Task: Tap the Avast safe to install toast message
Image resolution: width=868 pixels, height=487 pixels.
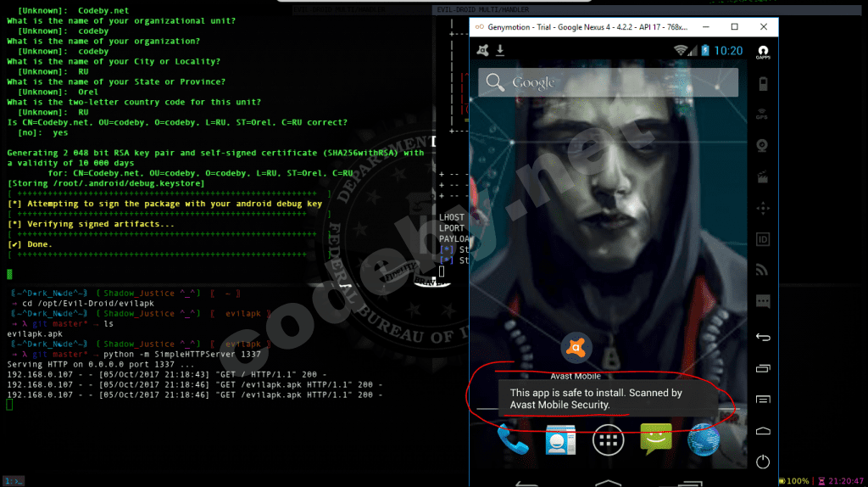Action: click(608, 399)
